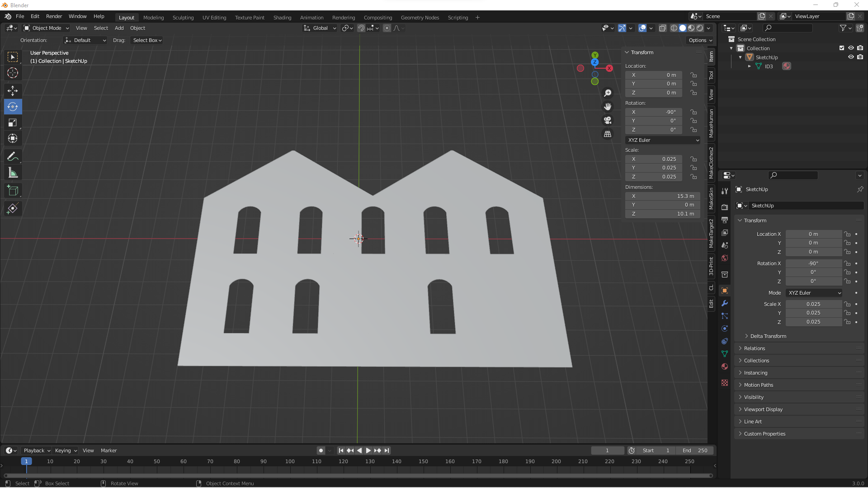Open the Object Data properties tab icon

[725, 354]
